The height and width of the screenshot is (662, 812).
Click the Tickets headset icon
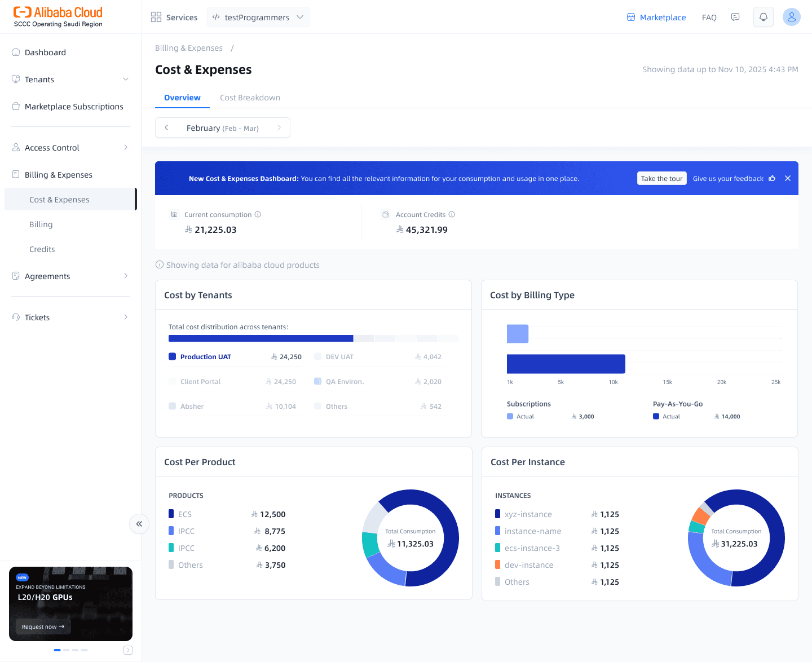tap(16, 317)
